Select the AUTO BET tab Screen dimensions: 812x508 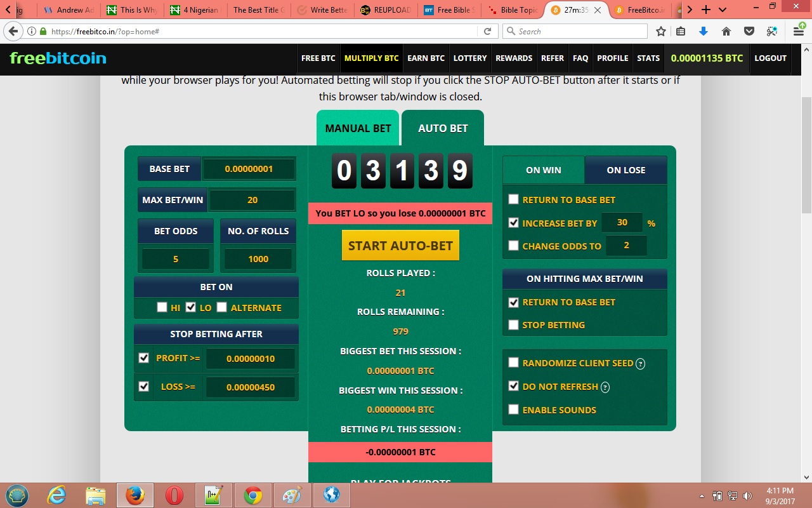(443, 128)
